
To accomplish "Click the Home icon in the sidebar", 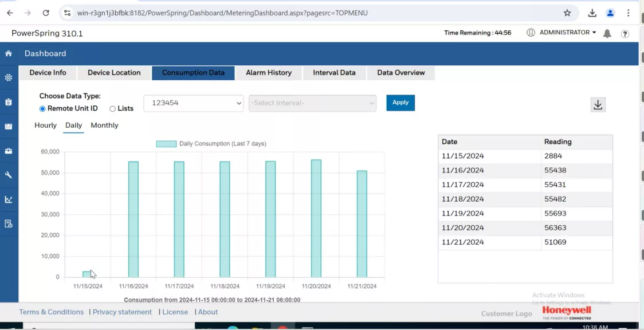I will (9, 53).
